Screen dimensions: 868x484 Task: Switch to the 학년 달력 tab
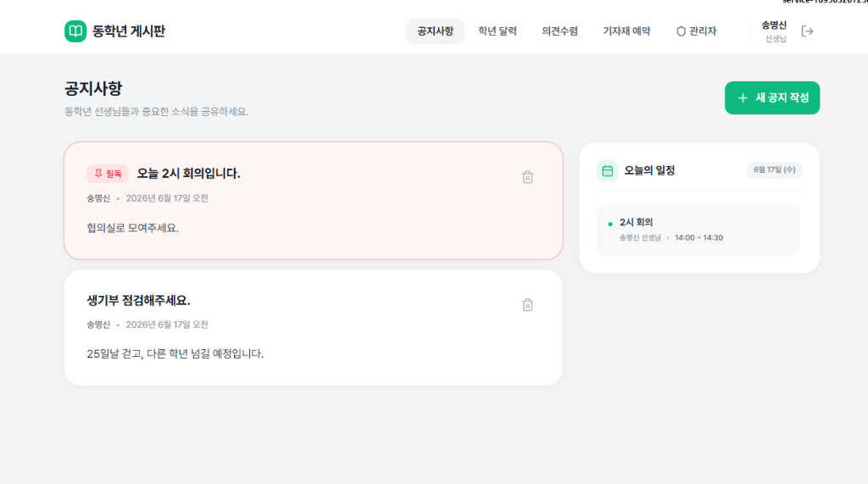(497, 31)
